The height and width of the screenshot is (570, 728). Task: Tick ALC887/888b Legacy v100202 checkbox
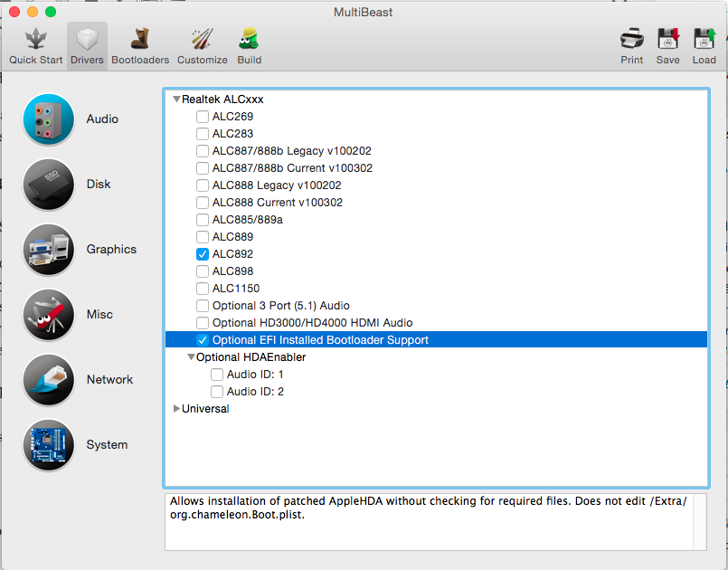203,151
